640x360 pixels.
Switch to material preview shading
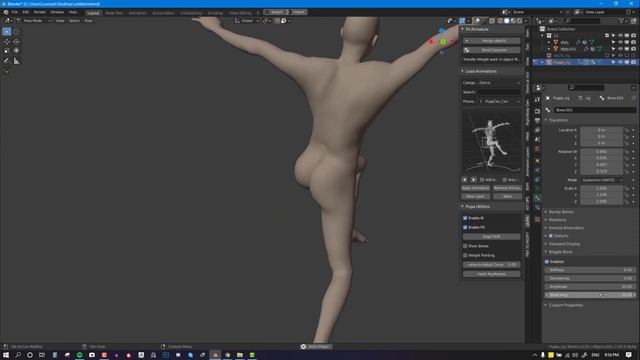click(513, 21)
